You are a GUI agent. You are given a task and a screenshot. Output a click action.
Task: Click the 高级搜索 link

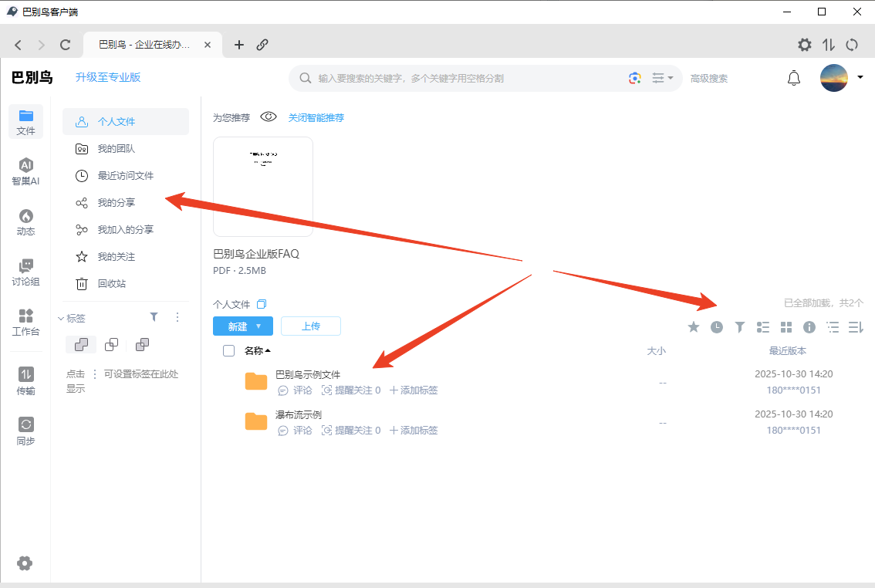(708, 79)
